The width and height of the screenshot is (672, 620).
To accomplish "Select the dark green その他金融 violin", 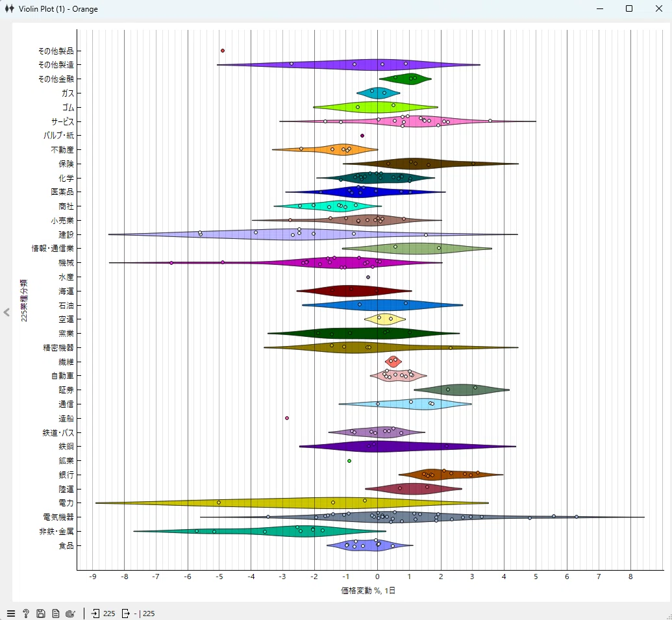I will click(405, 79).
